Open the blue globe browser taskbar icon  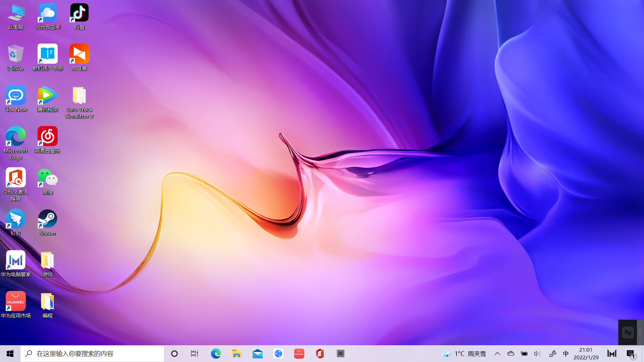click(x=278, y=354)
